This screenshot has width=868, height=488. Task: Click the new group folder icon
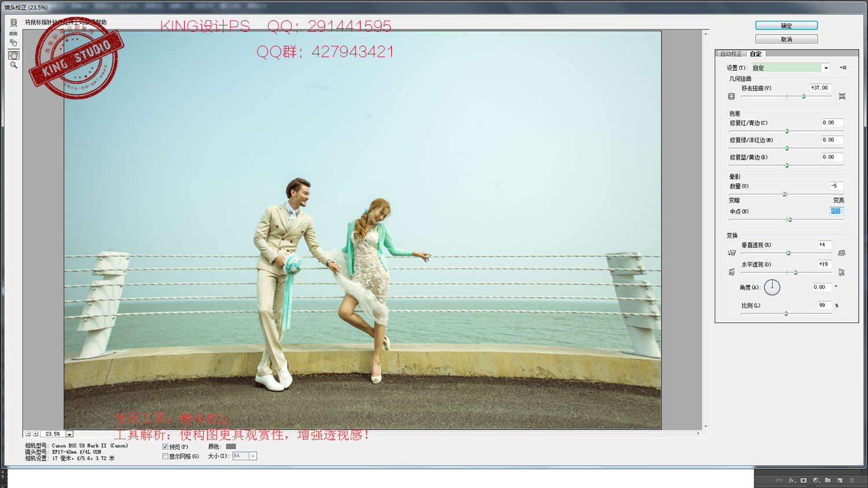click(x=827, y=480)
